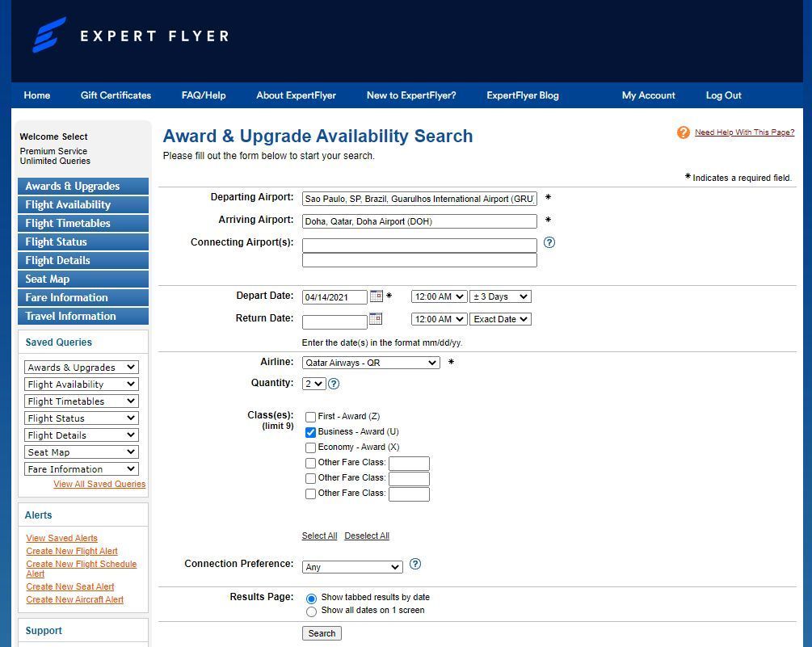Screen dimensions: 812x647
Task: Click the Connecting Airports help icon
Action: point(549,242)
